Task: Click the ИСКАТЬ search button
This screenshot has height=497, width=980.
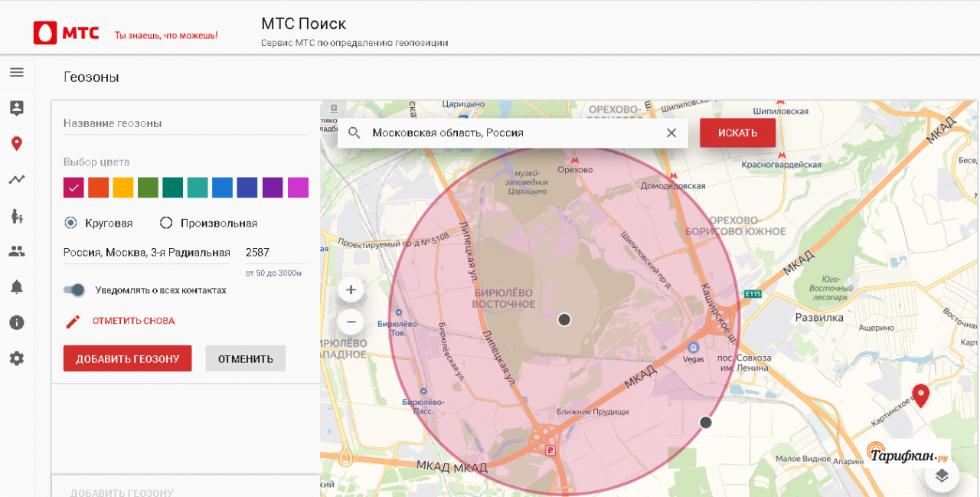Action: (x=737, y=133)
